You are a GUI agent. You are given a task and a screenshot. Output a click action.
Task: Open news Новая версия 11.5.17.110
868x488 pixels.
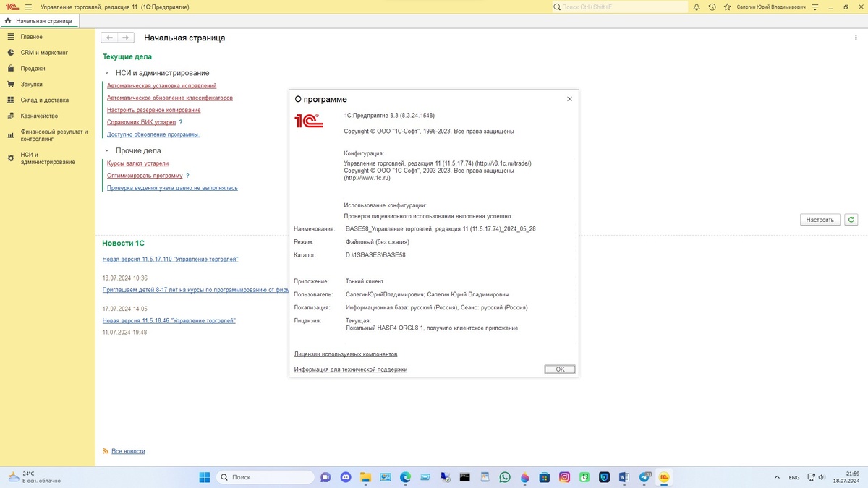tap(170, 259)
